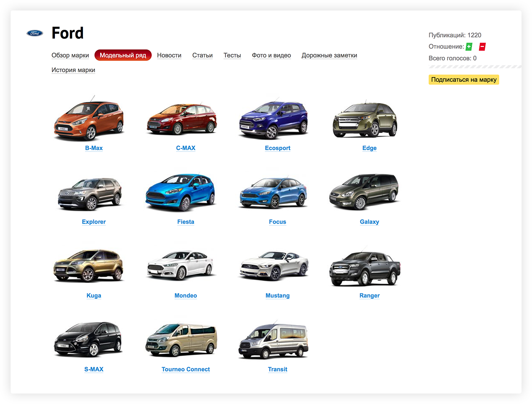Switch to the Модельный ряд tab
Image resolution: width=532 pixels, height=404 pixels.
123,55
